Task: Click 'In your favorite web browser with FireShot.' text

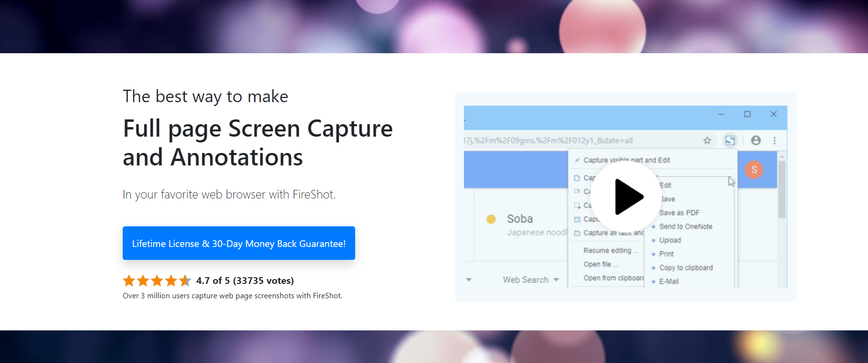Action: coord(229,194)
